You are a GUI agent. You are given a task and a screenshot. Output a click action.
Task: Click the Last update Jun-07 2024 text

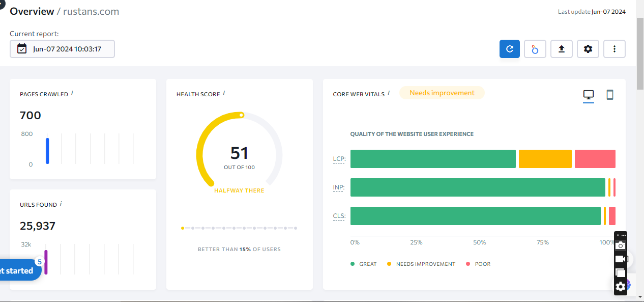point(592,12)
